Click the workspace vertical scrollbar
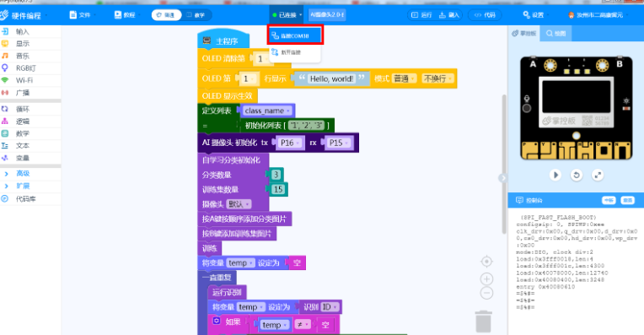 pyautogui.click(x=504, y=165)
